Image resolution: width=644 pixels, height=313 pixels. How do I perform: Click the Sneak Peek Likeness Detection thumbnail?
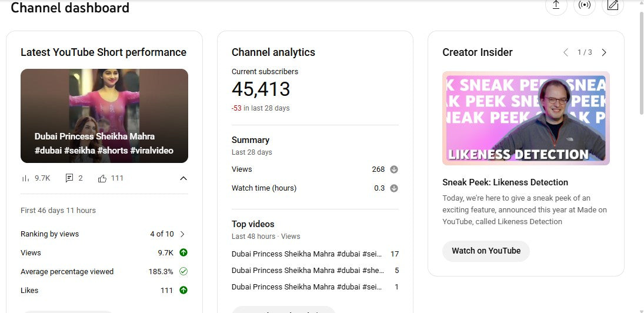[526, 118]
